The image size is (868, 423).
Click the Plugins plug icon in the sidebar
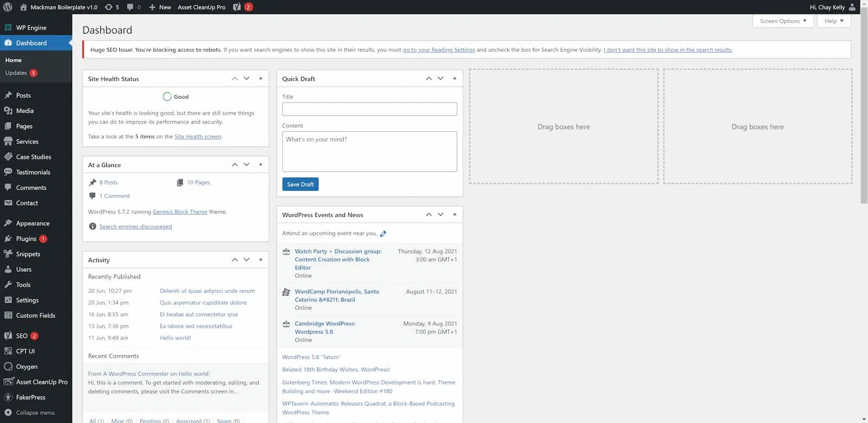click(8, 239)
